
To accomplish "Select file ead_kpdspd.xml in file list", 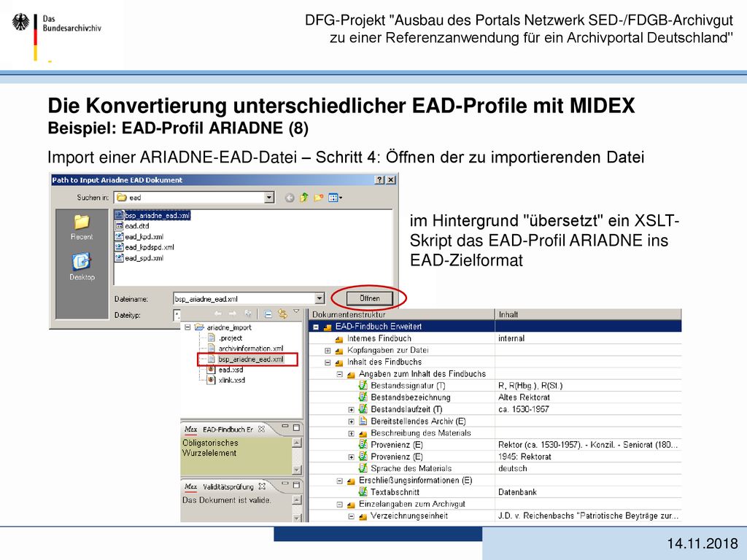I will click(144, 246).
